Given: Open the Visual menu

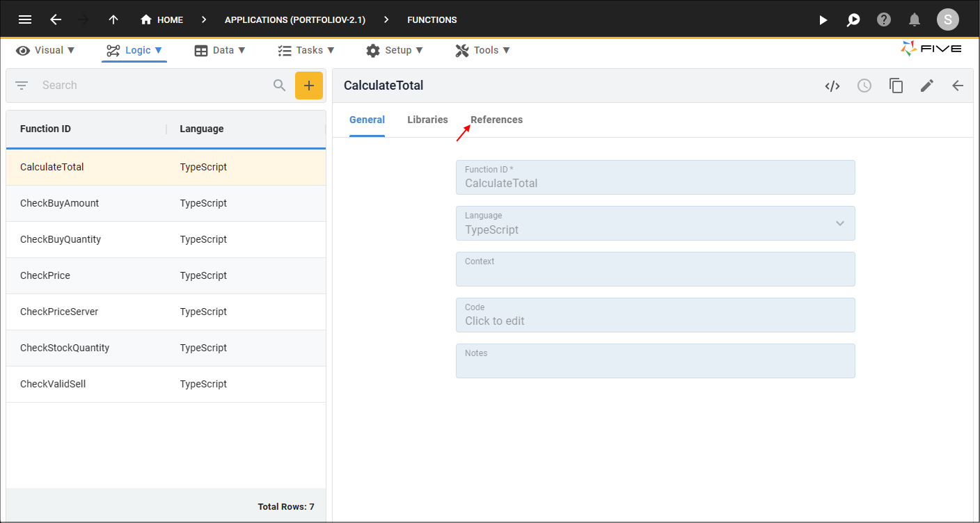Looking at the screenshot, I should click(x=45, y=50).
